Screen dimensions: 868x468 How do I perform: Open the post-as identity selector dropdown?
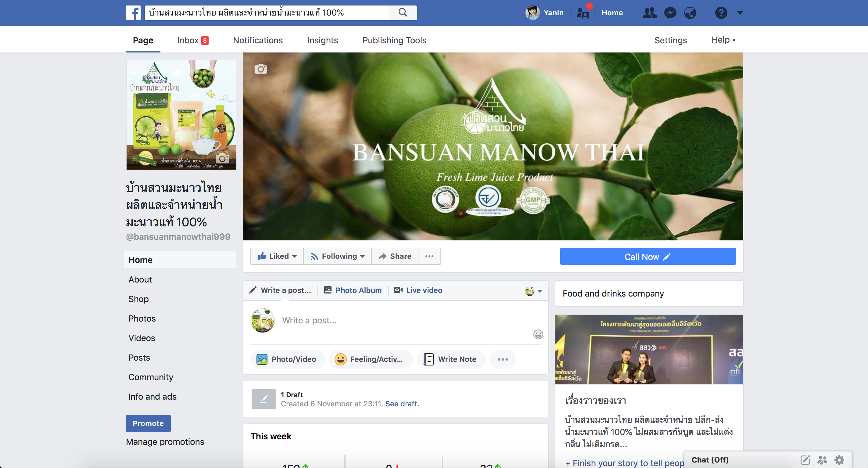534,291
